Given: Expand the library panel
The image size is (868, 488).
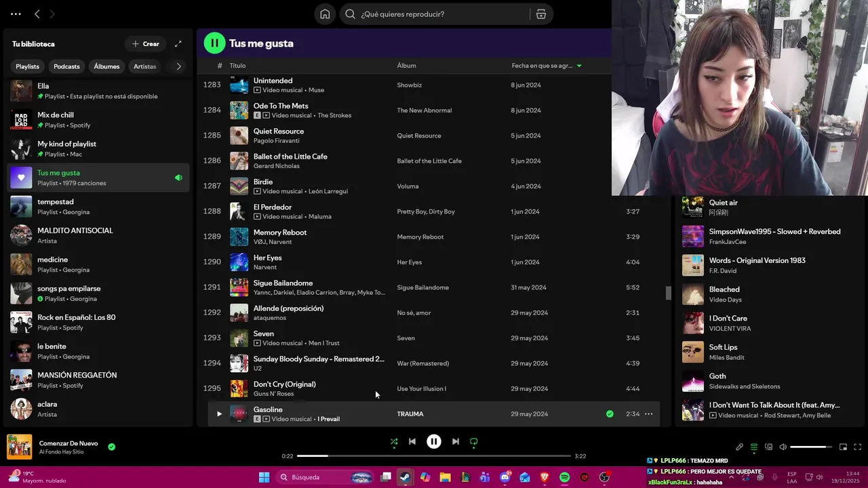Looking at the screenshot, I should 178,44.
